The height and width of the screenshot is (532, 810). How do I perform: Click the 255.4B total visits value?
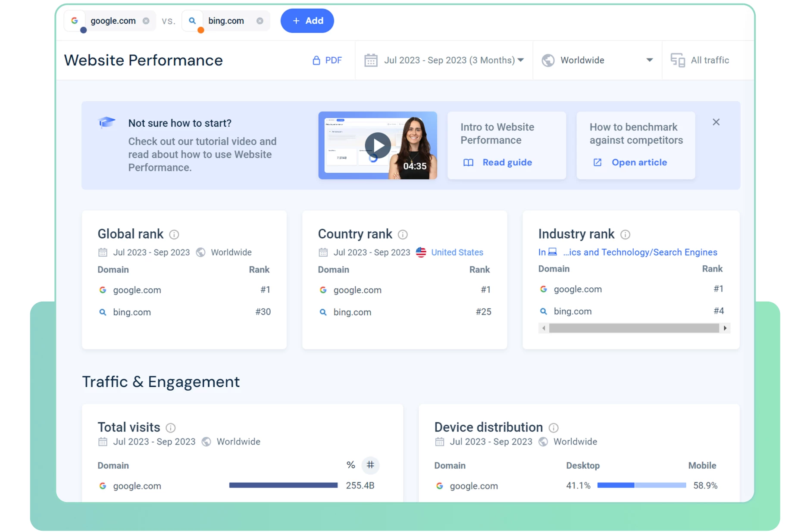tap(360, 486)
